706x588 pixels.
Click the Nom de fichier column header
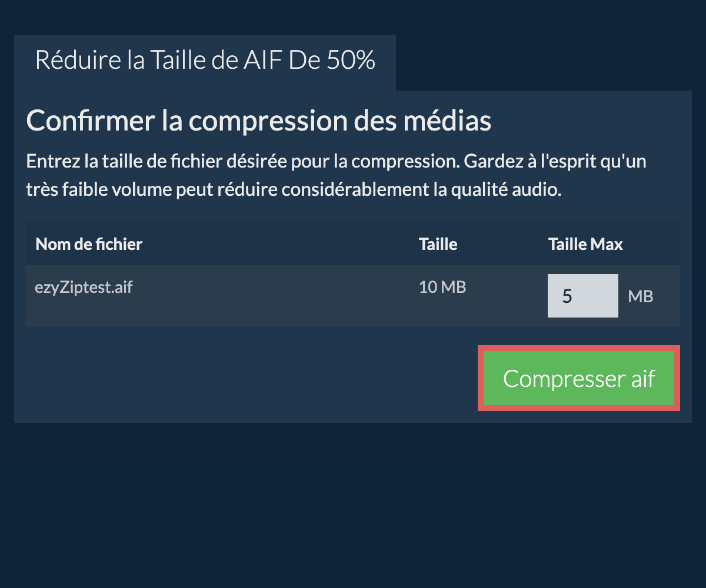[89, 244]
